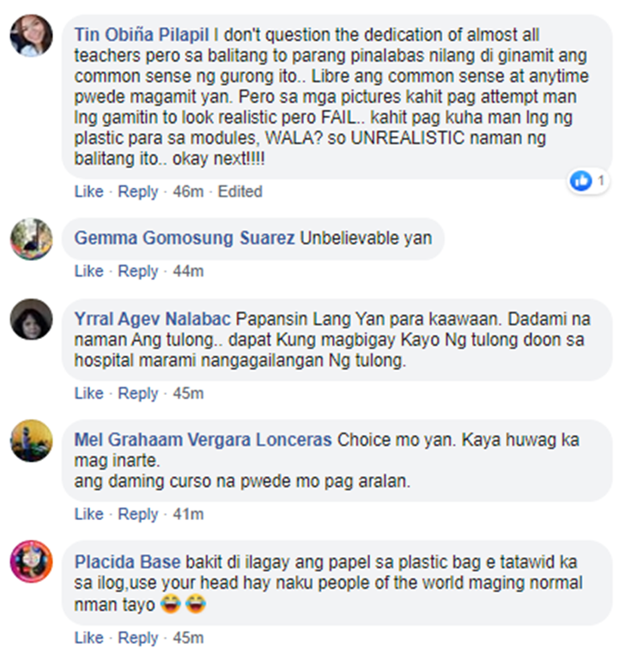Like Tin Obiña Pilapil's comment

(88, 191)
